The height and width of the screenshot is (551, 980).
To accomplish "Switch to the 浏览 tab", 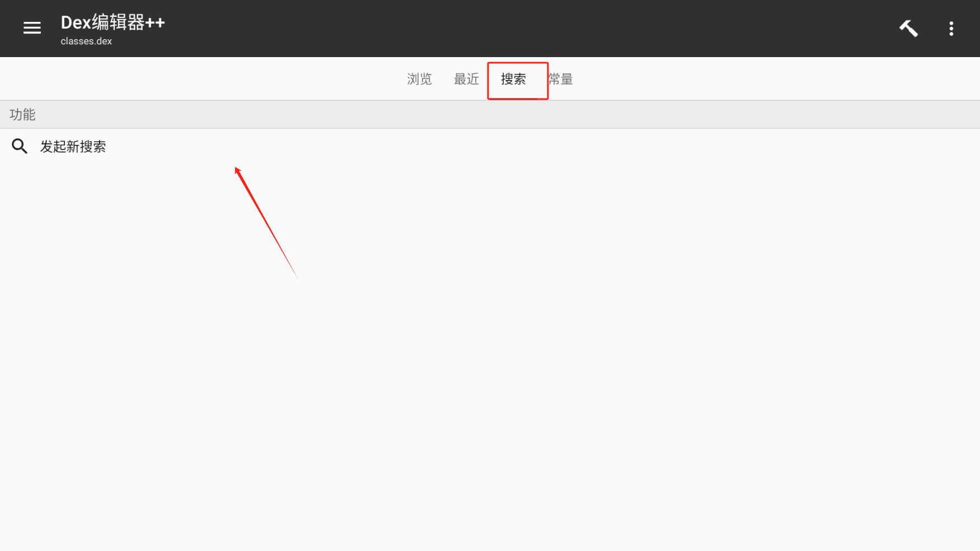I will tap(419, 79).
